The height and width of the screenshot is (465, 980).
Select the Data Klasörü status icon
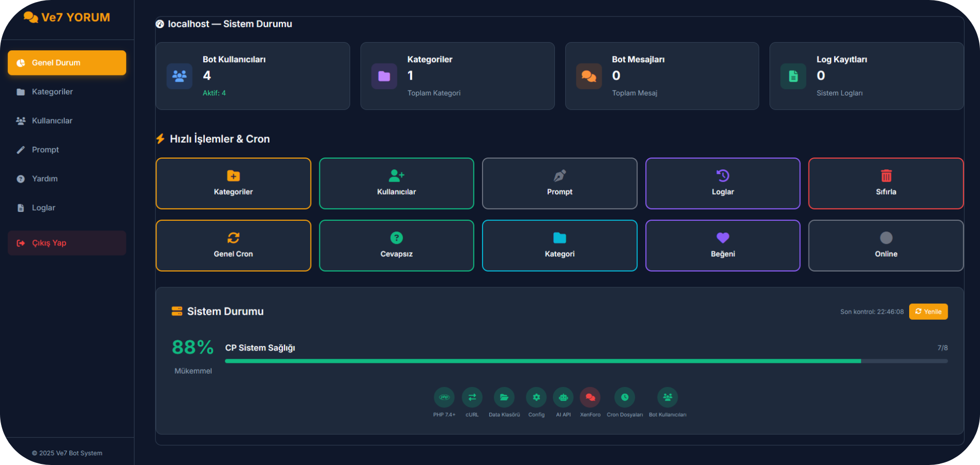coord(504,397)
